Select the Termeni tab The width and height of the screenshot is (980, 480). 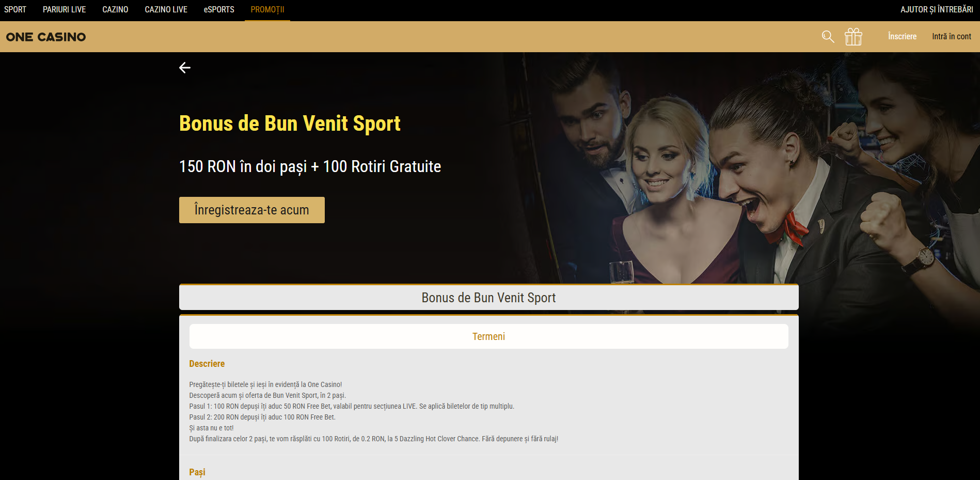(488, 336)
